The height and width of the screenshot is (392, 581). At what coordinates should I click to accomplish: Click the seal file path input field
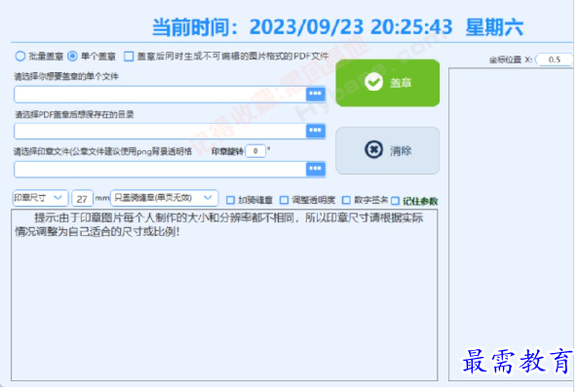160,169
